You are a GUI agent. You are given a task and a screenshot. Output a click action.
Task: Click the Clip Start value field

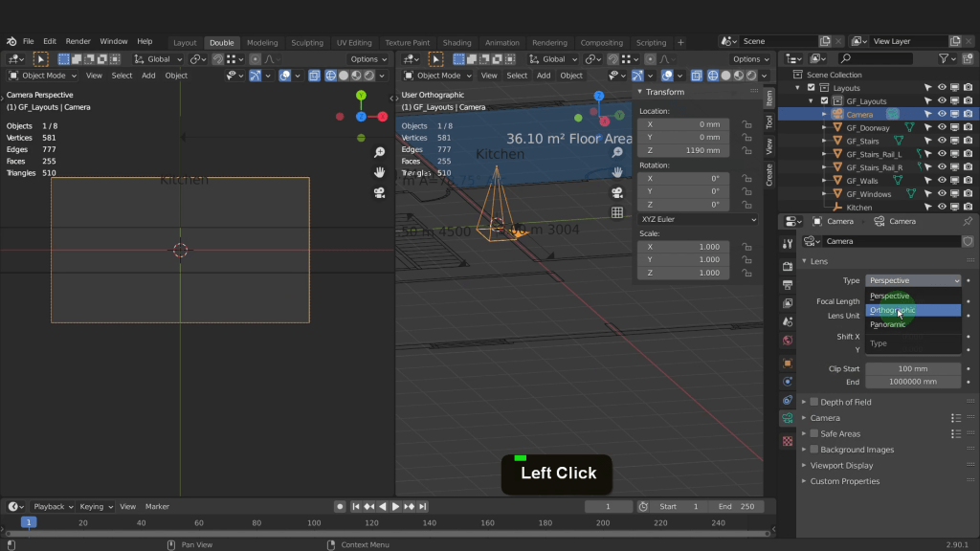click(912, 368)
